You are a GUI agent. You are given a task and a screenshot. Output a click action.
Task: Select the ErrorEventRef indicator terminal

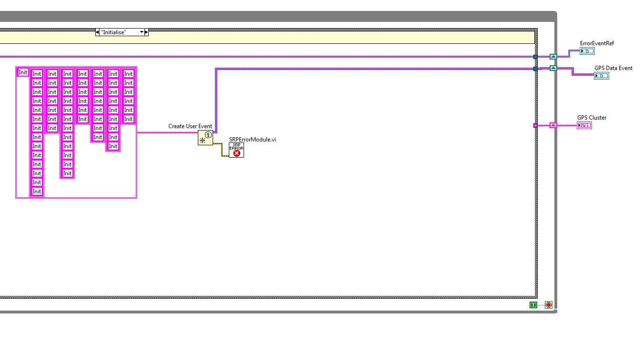[587, 51]
